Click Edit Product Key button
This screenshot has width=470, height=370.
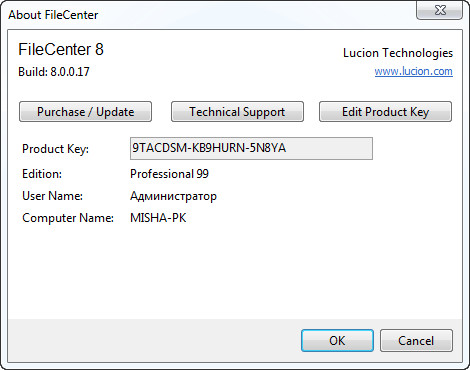click(385, 112)
